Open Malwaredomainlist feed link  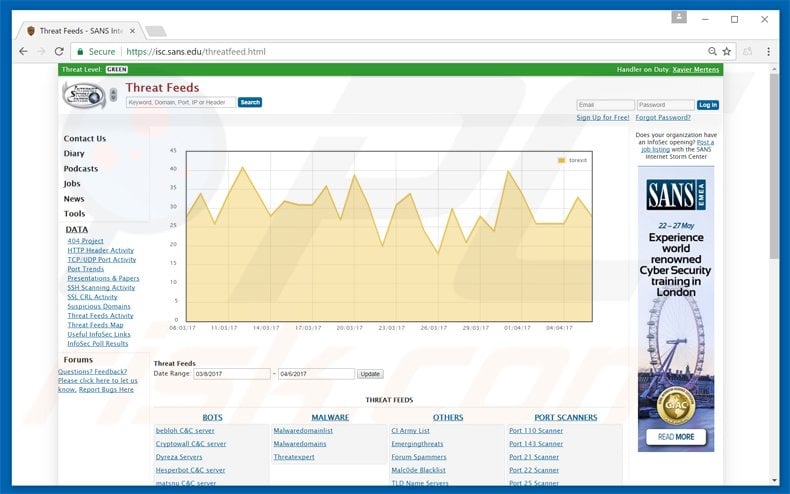[x=303, y=430]
